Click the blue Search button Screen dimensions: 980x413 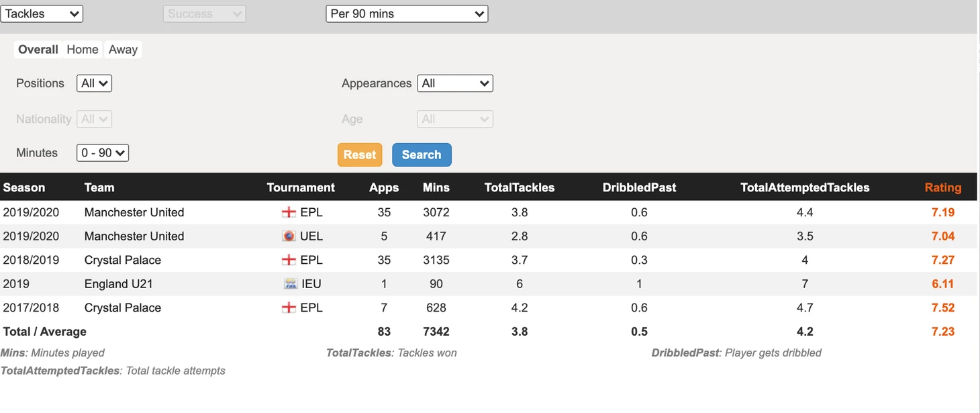(422, 154)
